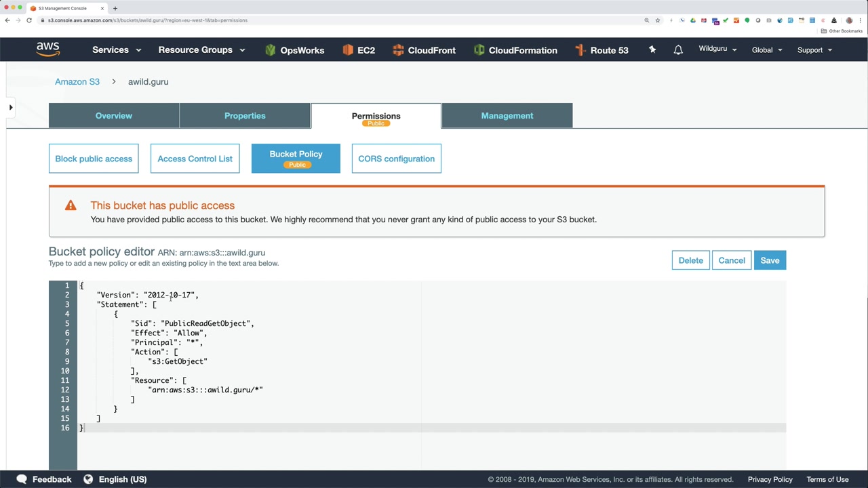Screen dimensions: 868x488
Task: Save the bucket policy
Action: coord(770,260)
